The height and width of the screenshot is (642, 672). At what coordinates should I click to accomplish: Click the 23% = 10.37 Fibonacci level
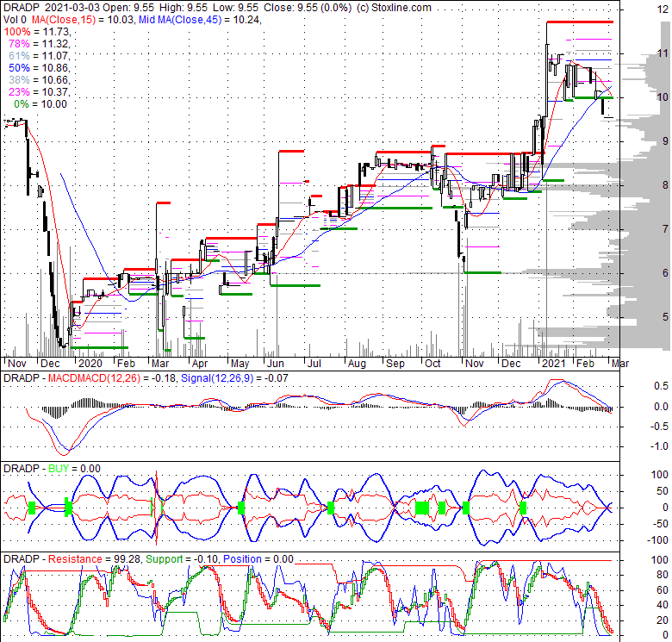pyautogui.click(x=40, y=91)
